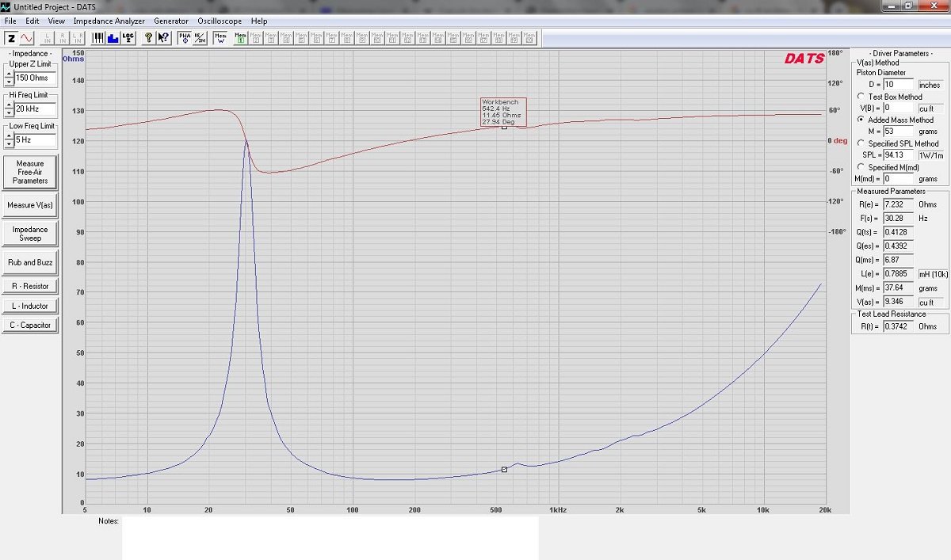
Task: Increase the Low Freq Limit with up arrow
Action: pyautogui.click(x=10, y=137)
